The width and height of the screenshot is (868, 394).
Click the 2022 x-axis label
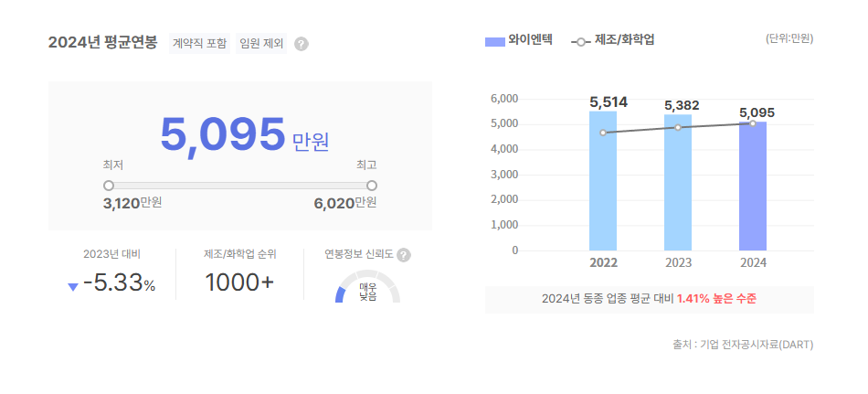(603, 262)
